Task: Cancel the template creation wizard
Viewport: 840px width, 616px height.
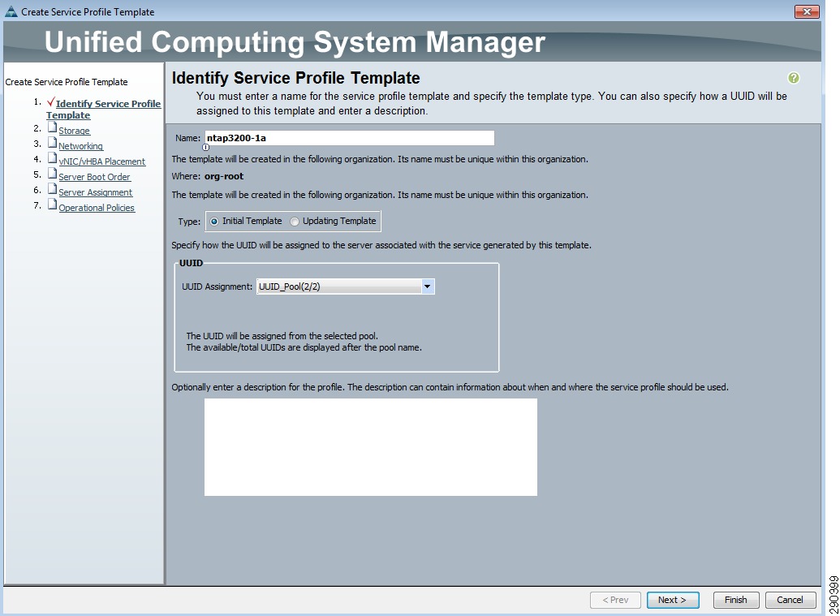Action: [790, 600]
